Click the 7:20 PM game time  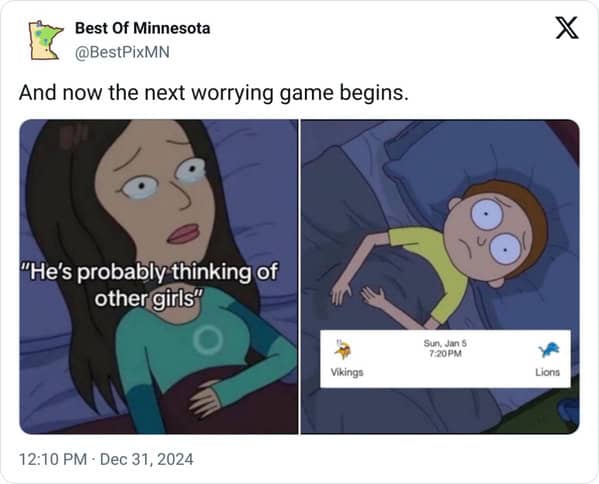click(445, 354)
